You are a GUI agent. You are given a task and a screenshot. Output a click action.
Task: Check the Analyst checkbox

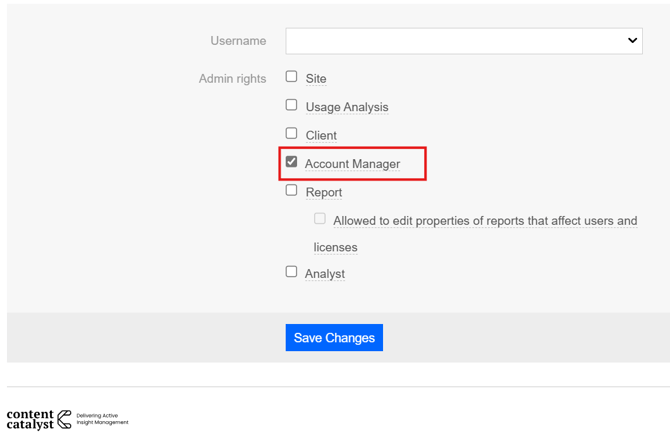292,272
